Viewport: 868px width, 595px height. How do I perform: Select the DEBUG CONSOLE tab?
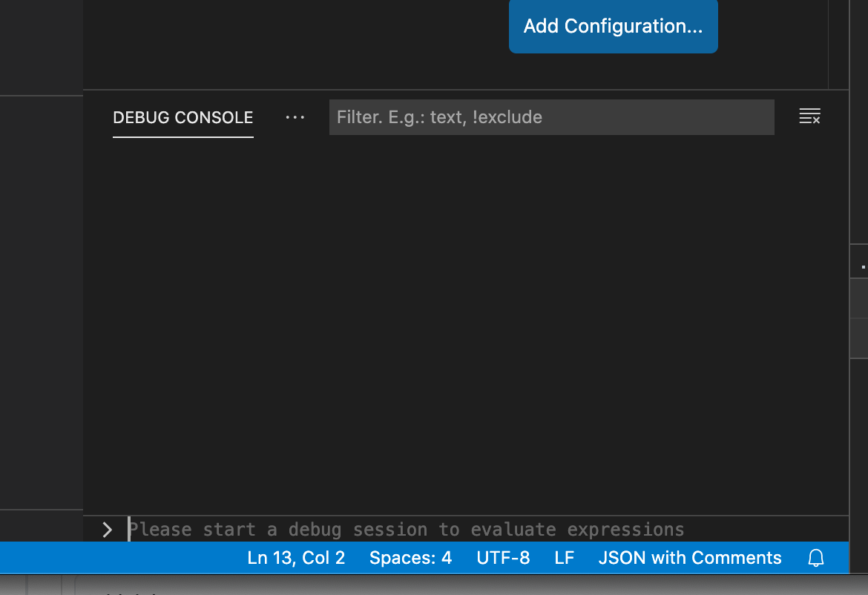(x=183, y=117)
